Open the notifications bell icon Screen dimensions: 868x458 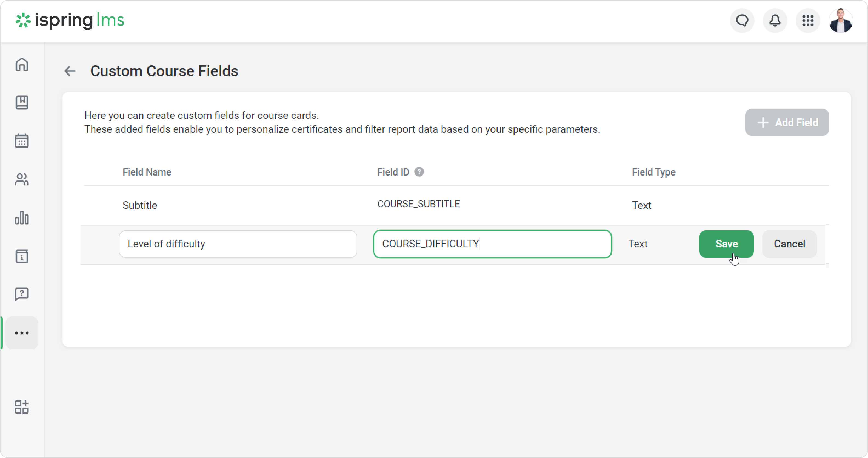point(775,21)
